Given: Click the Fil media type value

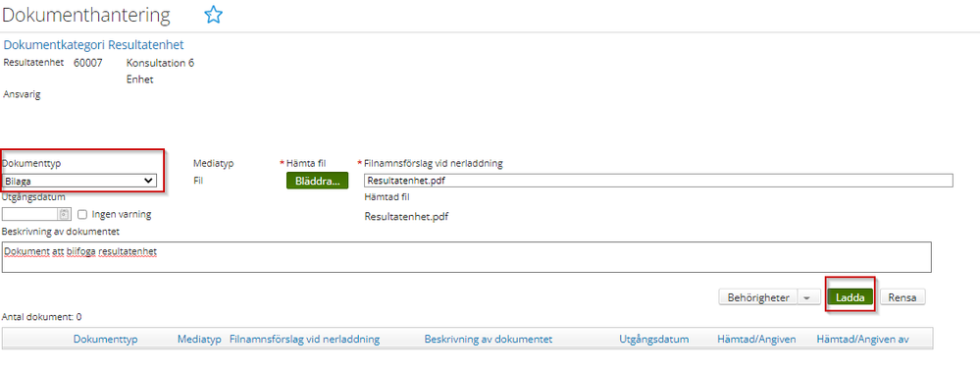Looking at the screenshot, I should coord(199,181).
